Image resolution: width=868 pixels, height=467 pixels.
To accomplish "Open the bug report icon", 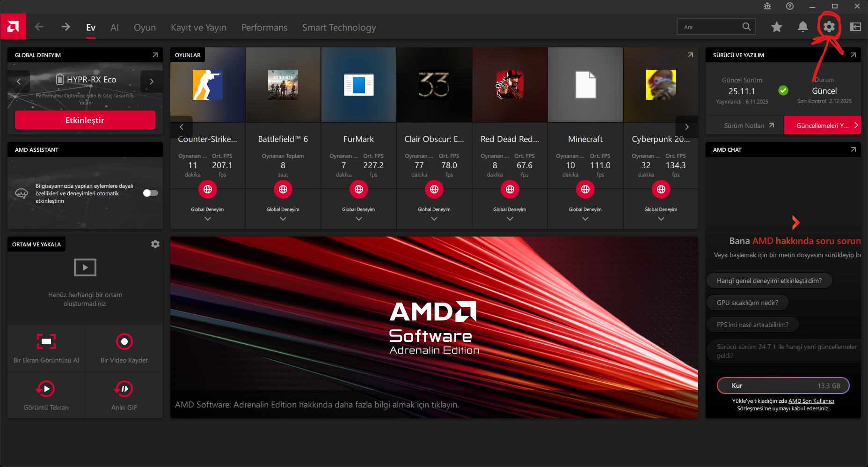I will click(x=767, y=6).
